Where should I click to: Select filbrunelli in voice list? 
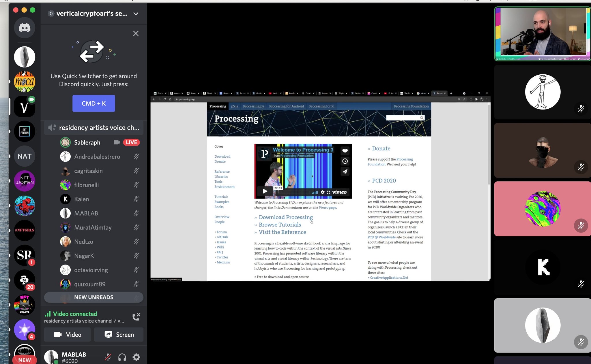click(86, 185)
